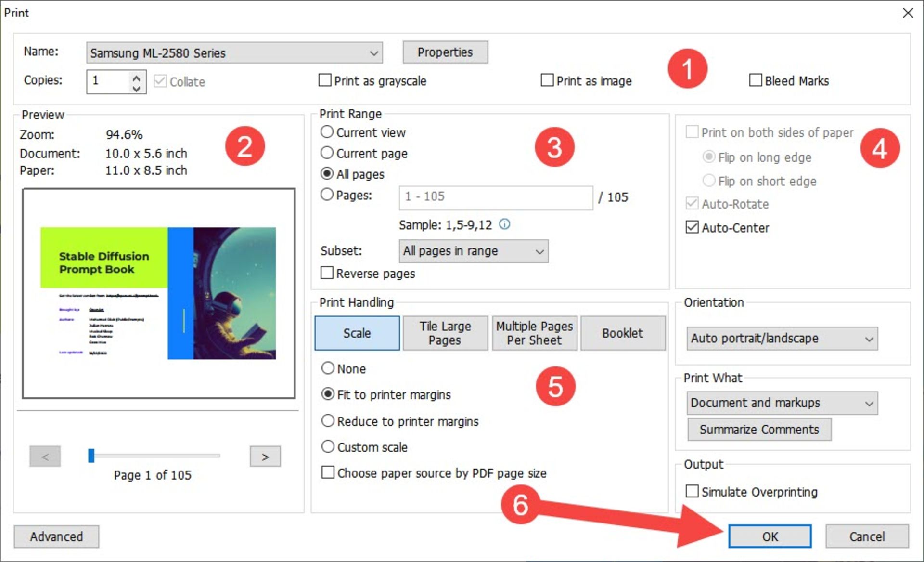Select the Current page radio button

tap(327, 153)
